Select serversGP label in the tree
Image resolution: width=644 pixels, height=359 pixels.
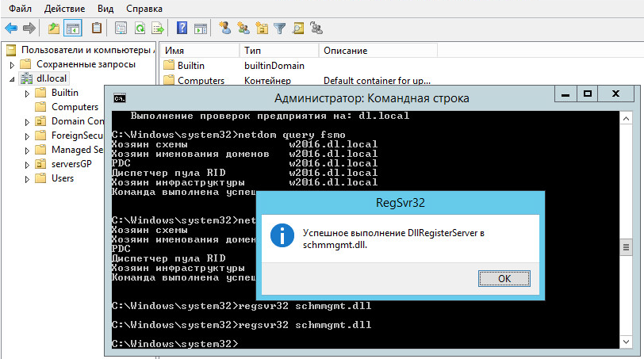click(x=71, y=164)
